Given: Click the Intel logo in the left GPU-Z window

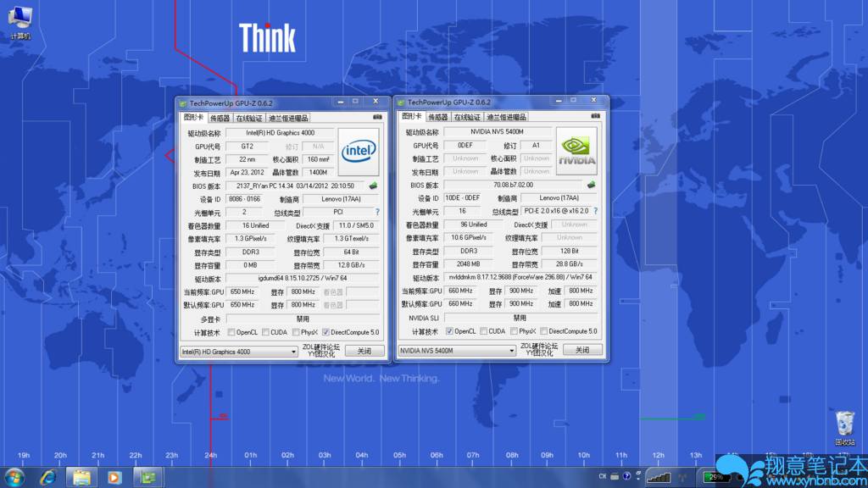Looking at the screenshot, I should (x=359, y=152).
